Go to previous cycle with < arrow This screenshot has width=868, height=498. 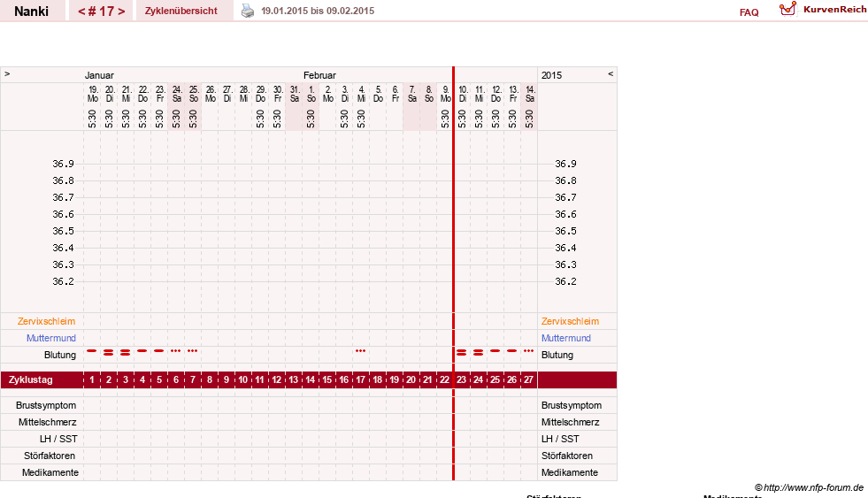click(81, 11)
